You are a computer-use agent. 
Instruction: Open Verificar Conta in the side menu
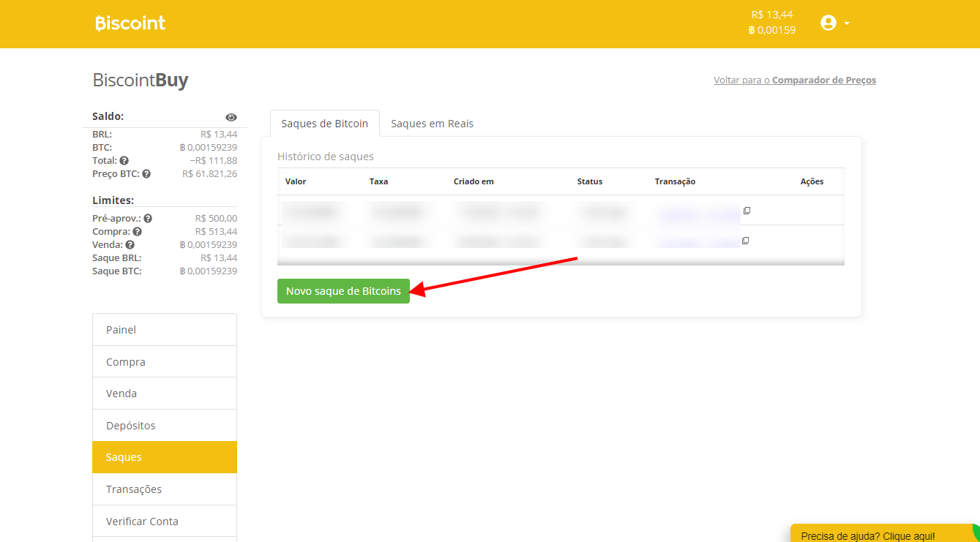click(x=165, y=522)
